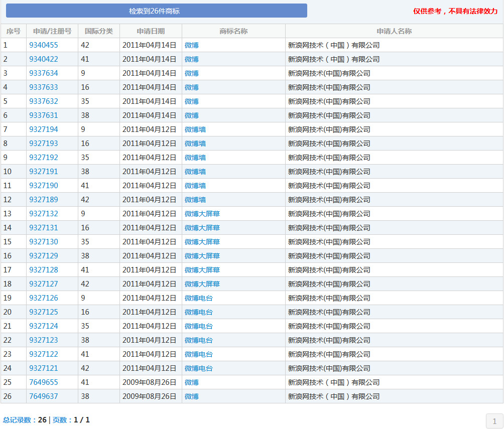Viewport: 504px width, 429px height.
Task: Click the 仅供参考，不具有法律效力 notice
Action: (455, 11)
